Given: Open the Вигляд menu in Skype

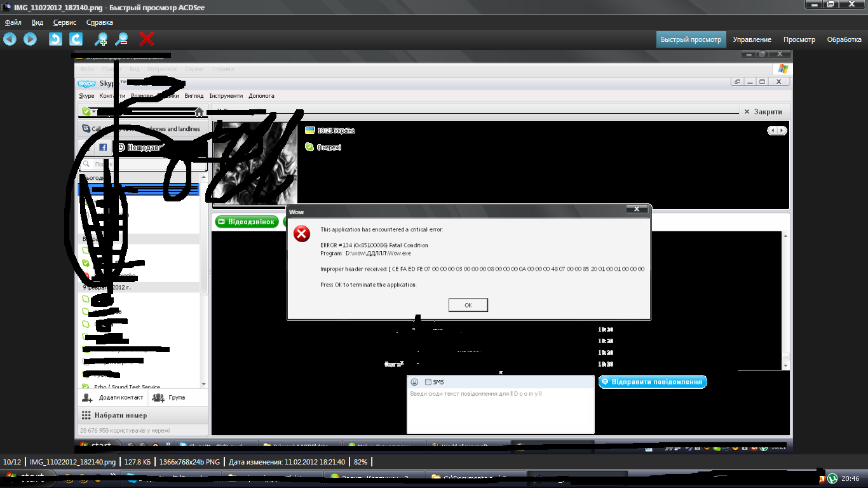Looking at the screenshot, I should (x=194, y=96).
